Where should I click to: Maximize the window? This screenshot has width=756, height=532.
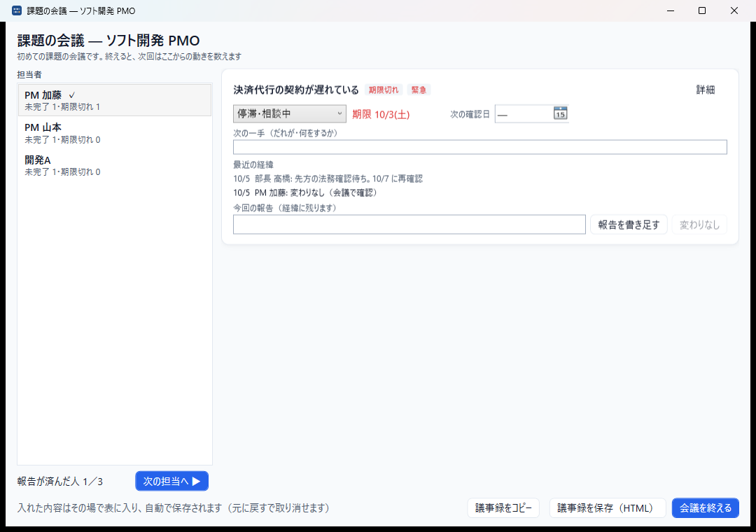702,10
